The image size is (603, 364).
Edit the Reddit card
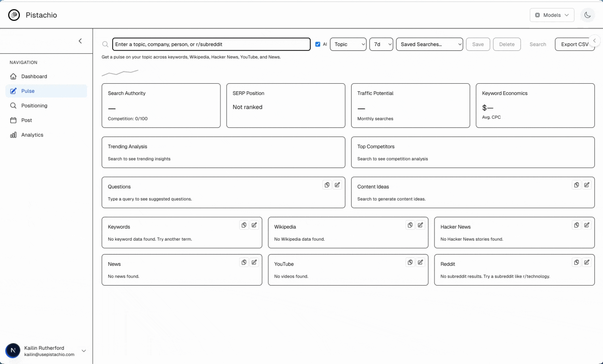(x=587, y=262)
